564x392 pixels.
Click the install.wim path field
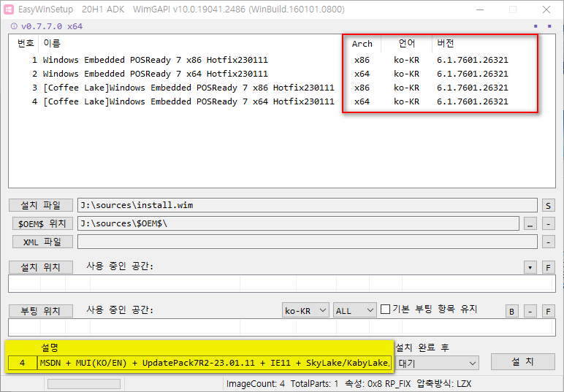coord(307,205)
